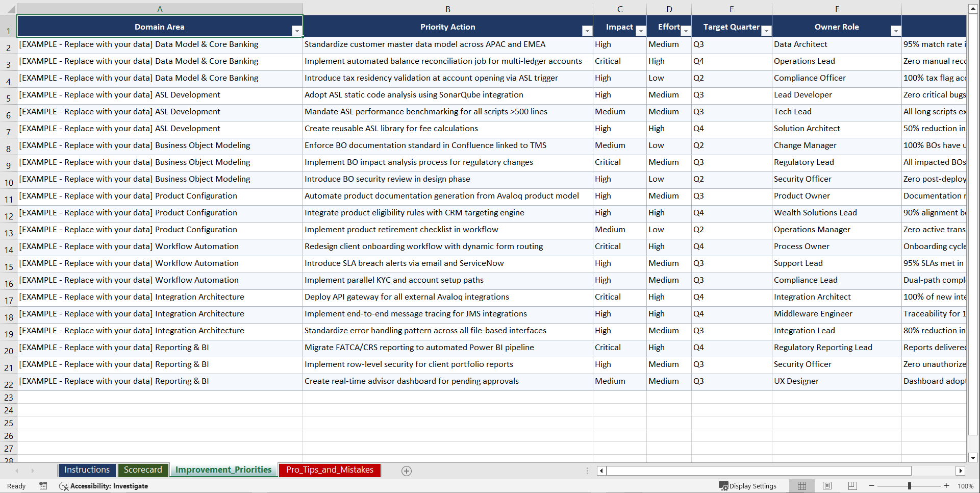Add a new worksheet with the plus button
The image size is (980, 493).
(x=407, y=471)
